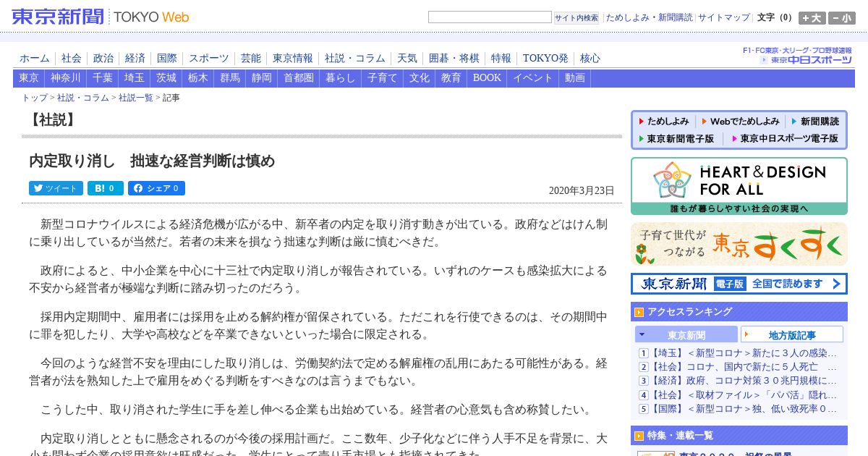Screen dimensions: 868x456
Task: Select 神奈川 in the regional submenu
Action: 66,78
